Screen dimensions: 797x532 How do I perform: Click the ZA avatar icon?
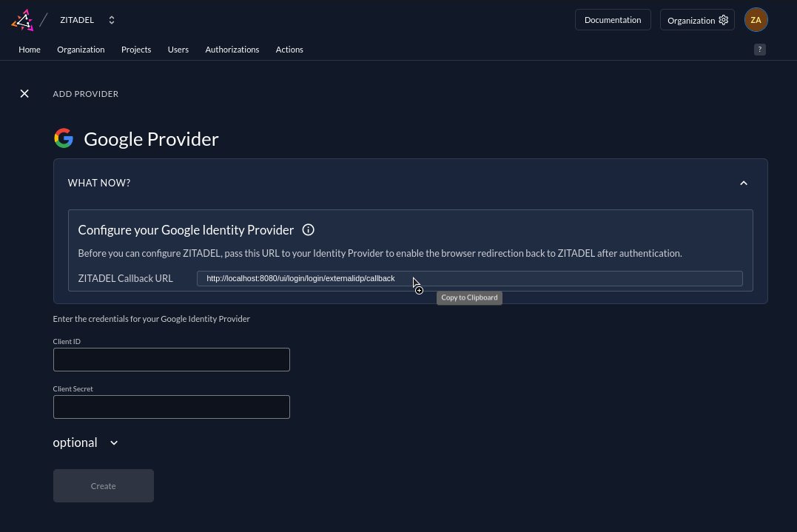[x=756, y=19]
